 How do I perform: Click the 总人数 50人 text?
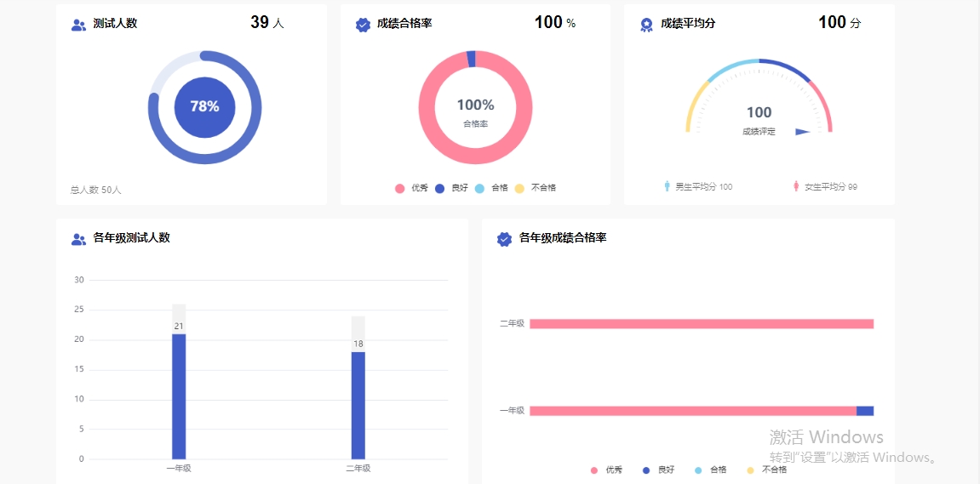[x=96, y=191]
